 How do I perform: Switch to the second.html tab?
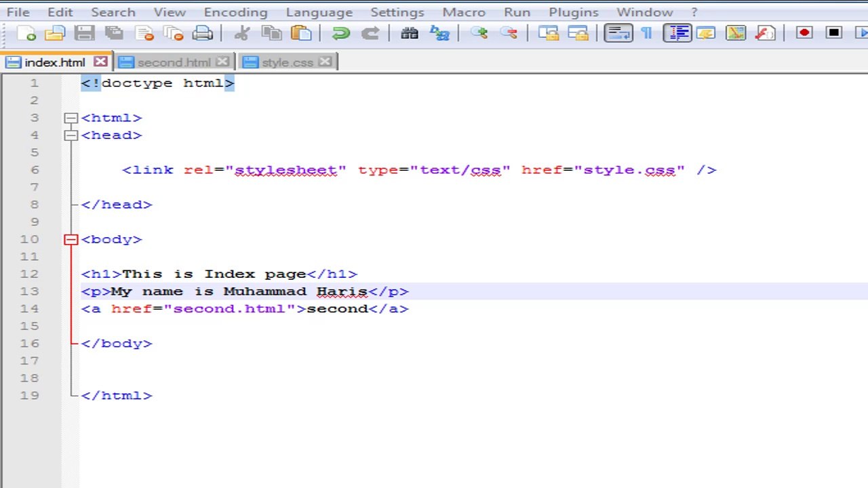pyautogui.click(x=174, y=62)
